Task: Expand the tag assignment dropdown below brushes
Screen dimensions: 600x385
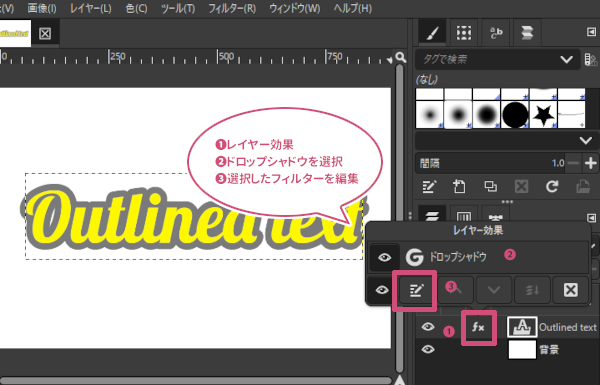Action: [585, 140]
